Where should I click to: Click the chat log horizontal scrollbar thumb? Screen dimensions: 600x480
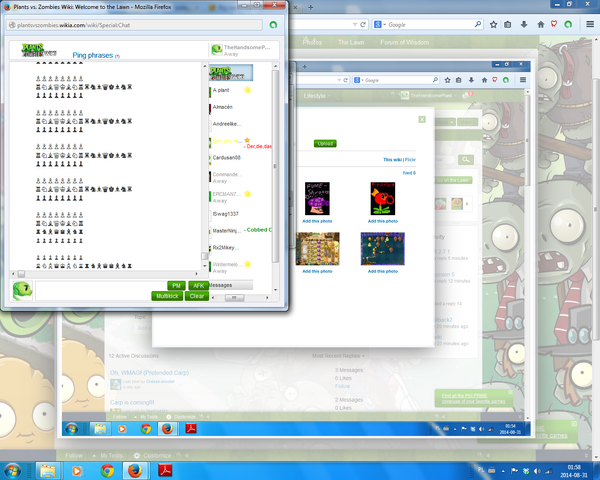21,274
